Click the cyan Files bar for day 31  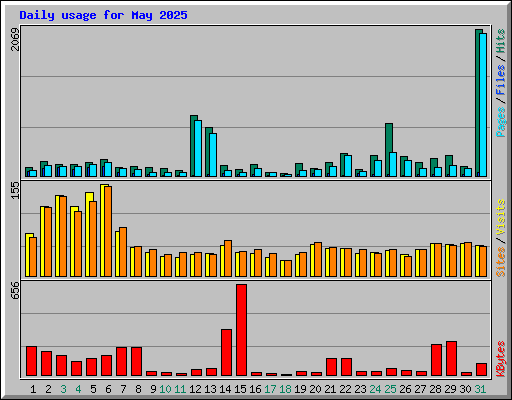tap(483, 105)
